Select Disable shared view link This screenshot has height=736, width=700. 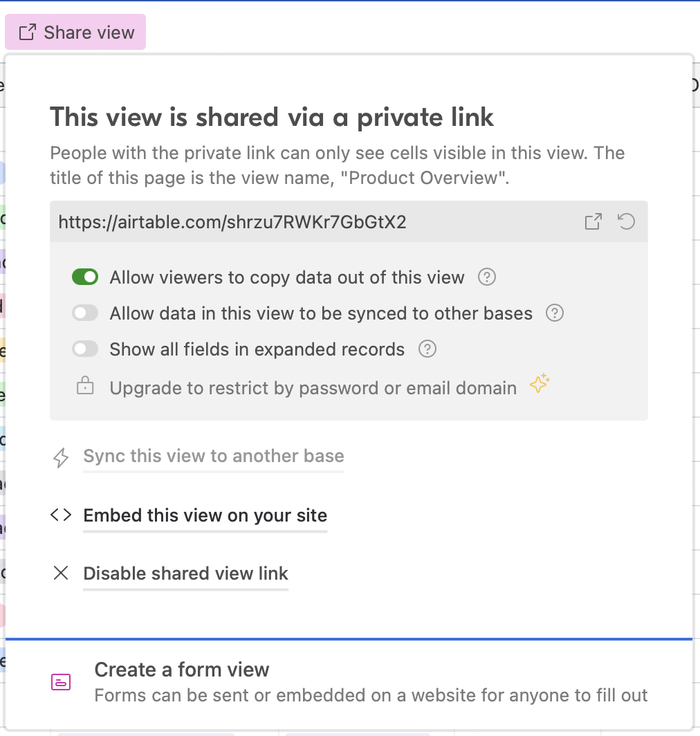click(185, 573)
